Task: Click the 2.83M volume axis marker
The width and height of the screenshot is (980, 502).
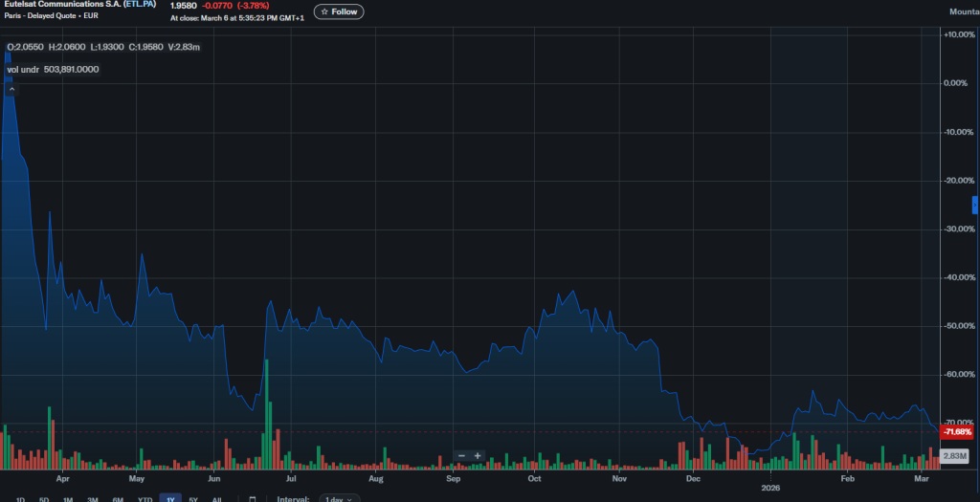Action: (955, 457)
